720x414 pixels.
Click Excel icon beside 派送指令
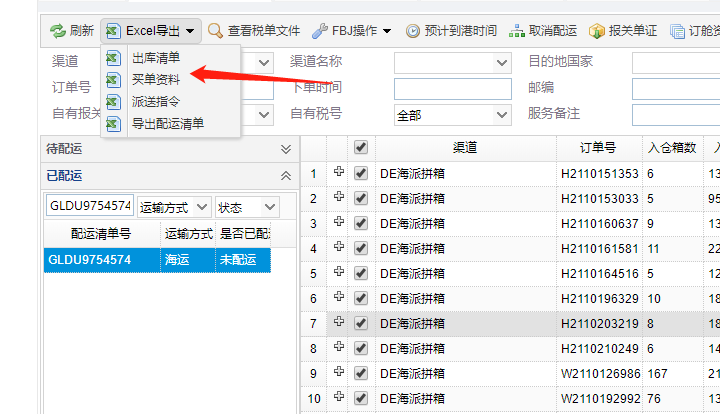point(113,102)
